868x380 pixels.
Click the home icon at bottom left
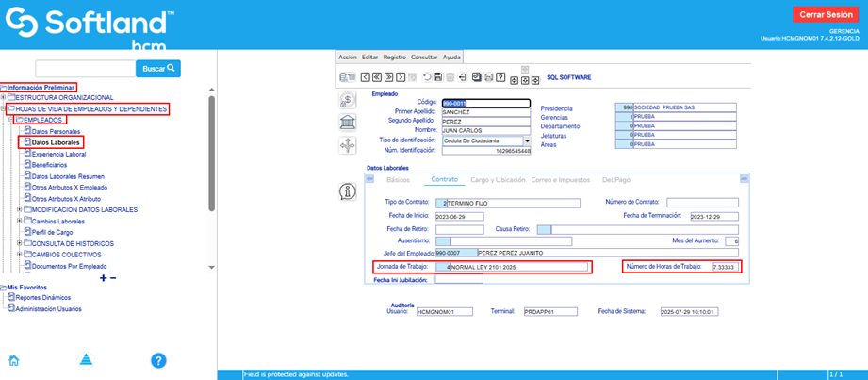(14, 360)
